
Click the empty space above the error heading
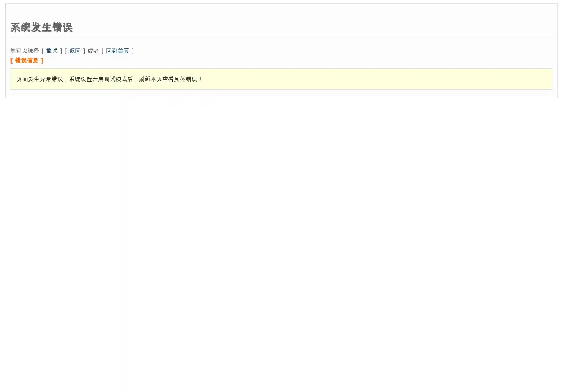[281, 12]
